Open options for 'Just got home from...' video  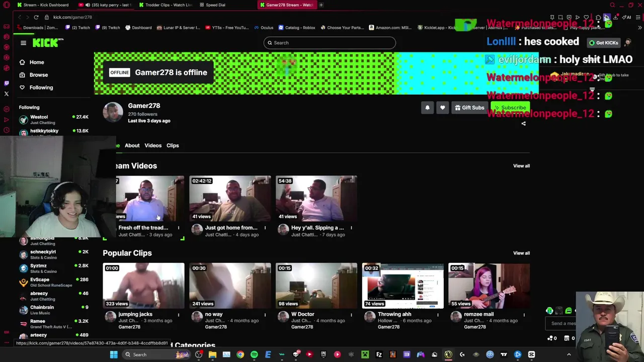265,228
